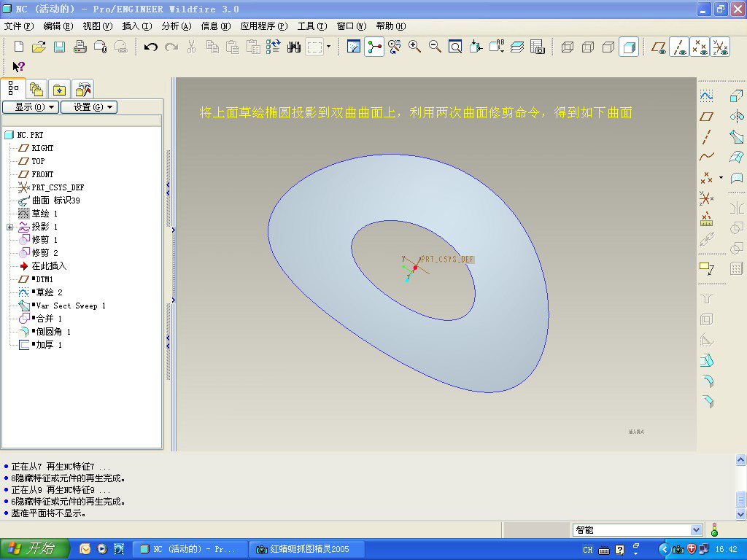
Task: Open the 插入 menu
Action: click(x=136, y=26)
